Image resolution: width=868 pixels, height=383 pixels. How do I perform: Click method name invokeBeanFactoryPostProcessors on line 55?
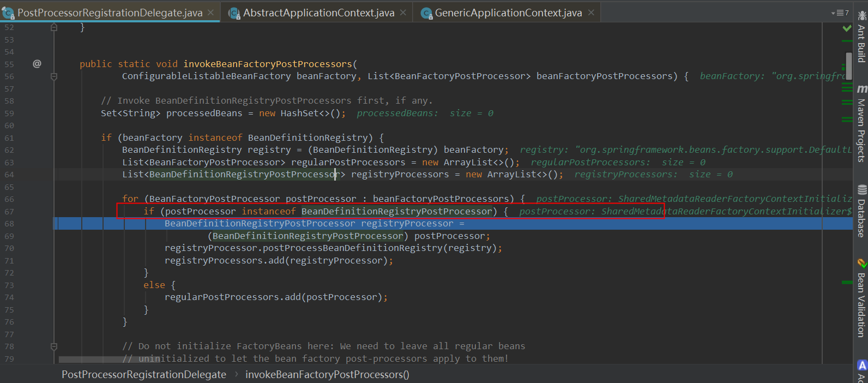[x=268, y=64]
